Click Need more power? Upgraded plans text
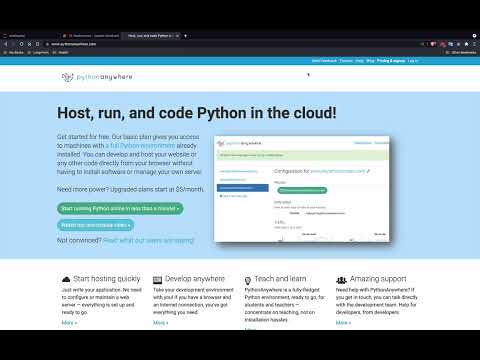This screenshot has width=480, height=360. pyautogui.click(x=130, y=189)
